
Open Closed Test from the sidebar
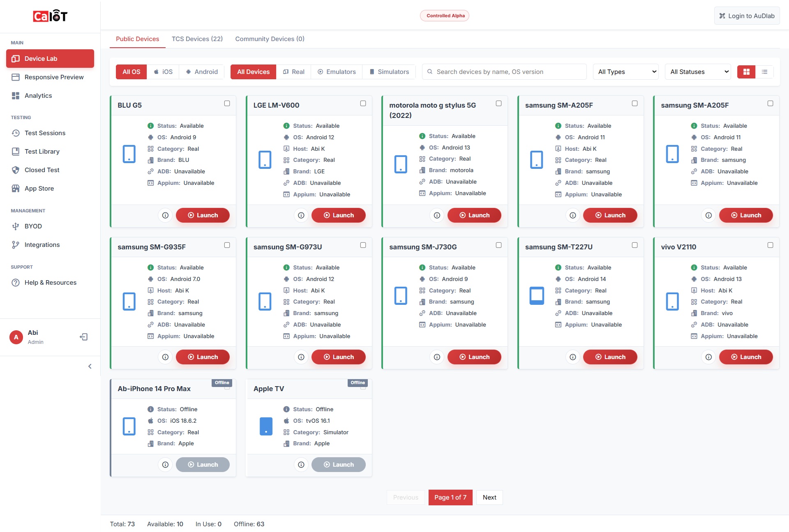pos(50,170)
